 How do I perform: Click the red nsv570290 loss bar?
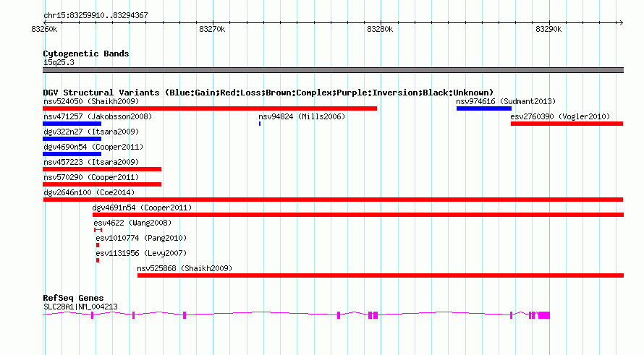[x=102, y=184]
